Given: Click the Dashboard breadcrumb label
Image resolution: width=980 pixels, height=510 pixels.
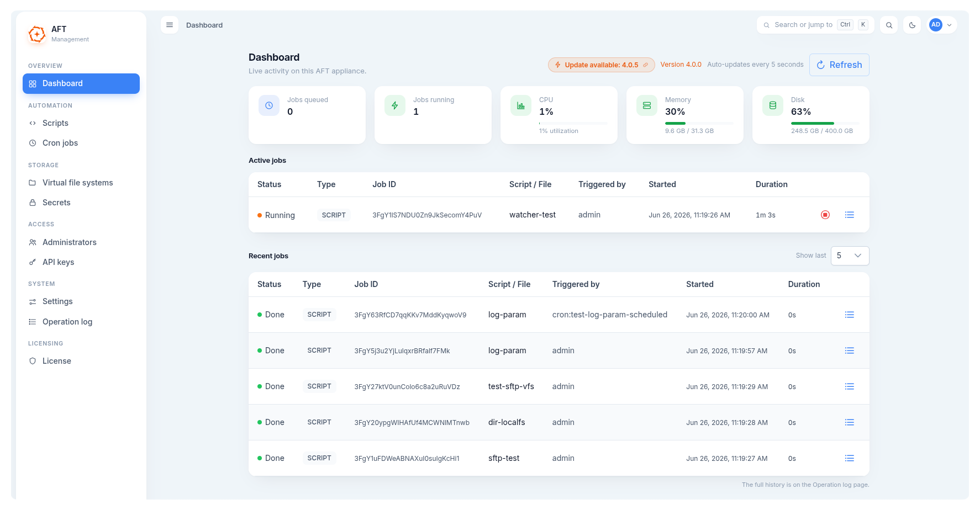Looking at the screenshot, I should click(x=204, y=25).
